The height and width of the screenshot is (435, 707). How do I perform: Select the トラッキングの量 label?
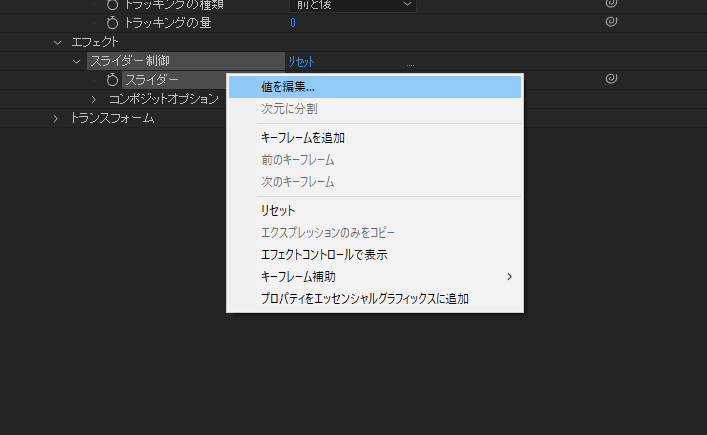(x=167, y=23)
